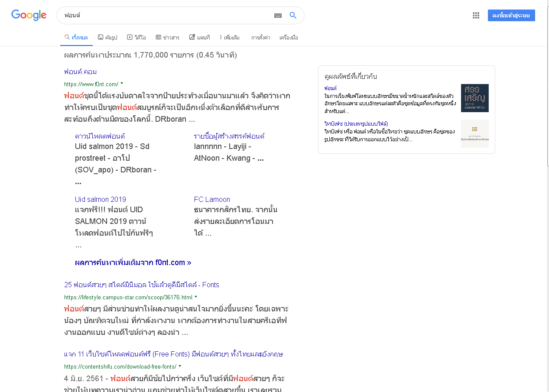Screen dimensions: 549x392
Task: Click the https://www.f0nt.com/ URL text
Action: tap(91, 84)
